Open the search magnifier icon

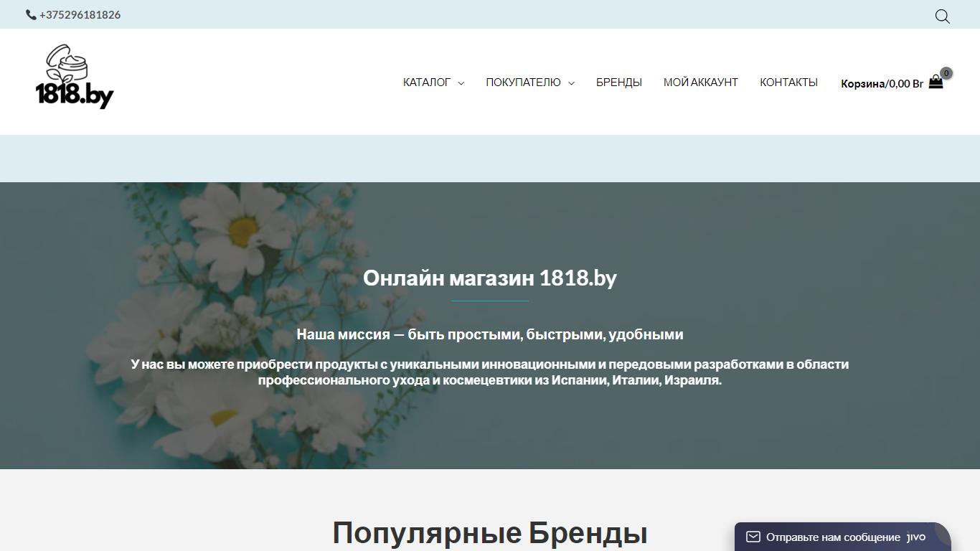[x=942, y=16]
